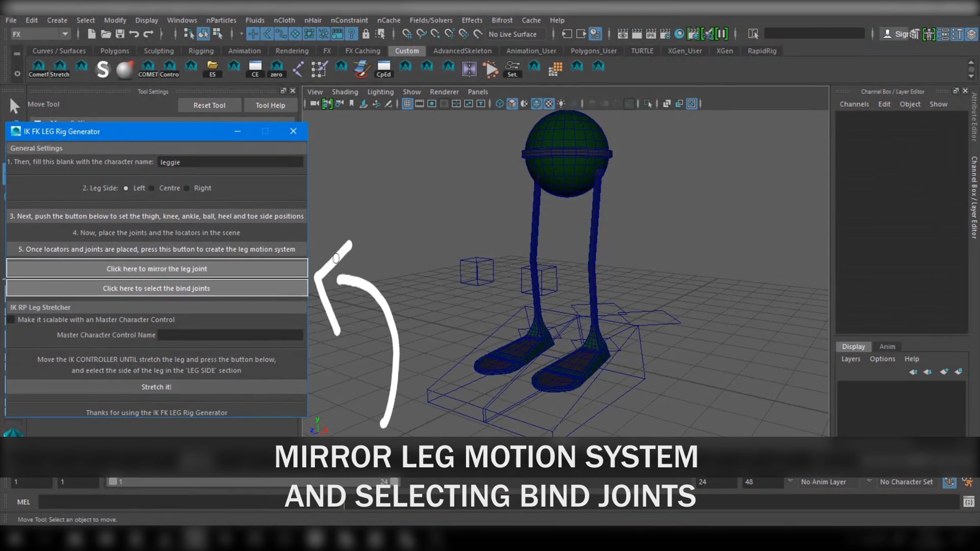This screenshot has width=980, height=551.
Task: Click here to select the bind joints
Action: pos(157,288)
